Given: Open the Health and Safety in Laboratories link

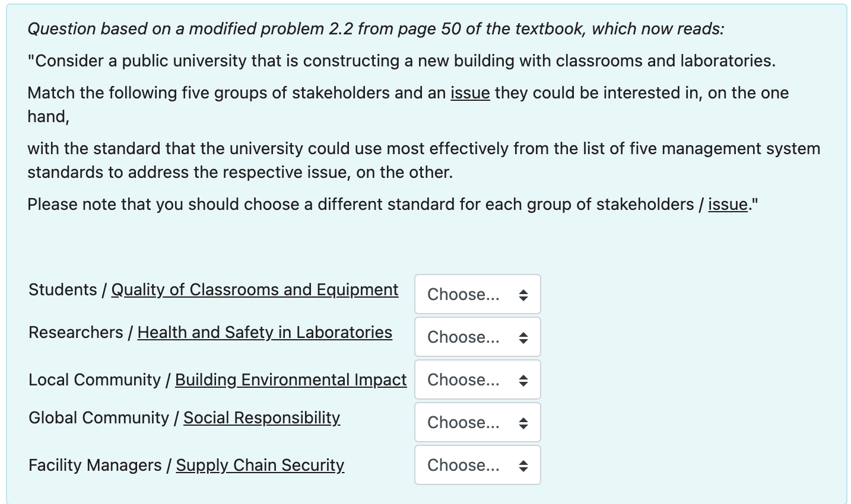Looking at the screenshot, I should point(265,332).
